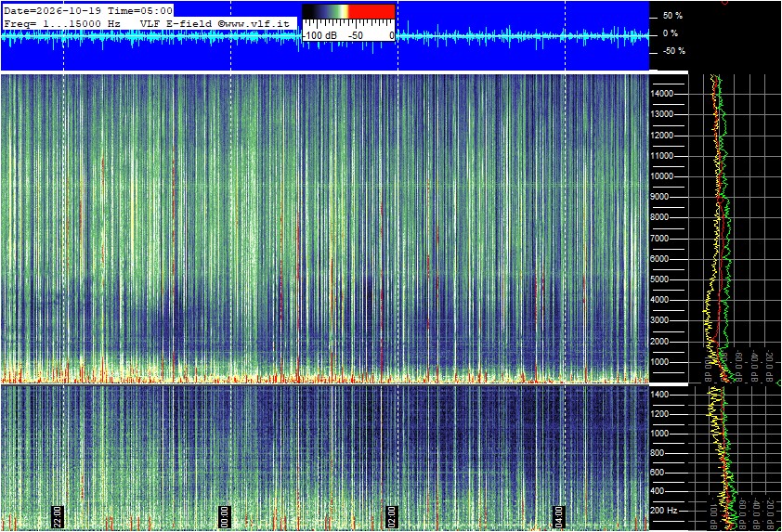
Task: Click the VLF E-field ©www.vlf.it credit text
Action: click(215, 23)
